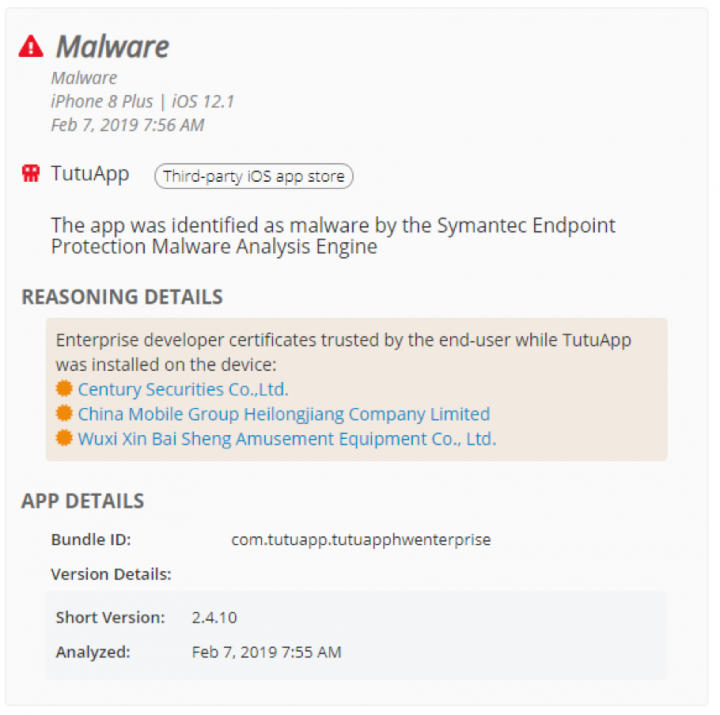The image size is (720, 715).
Task: Click the Short Version value 2.4.10
Action: [214, 618]
